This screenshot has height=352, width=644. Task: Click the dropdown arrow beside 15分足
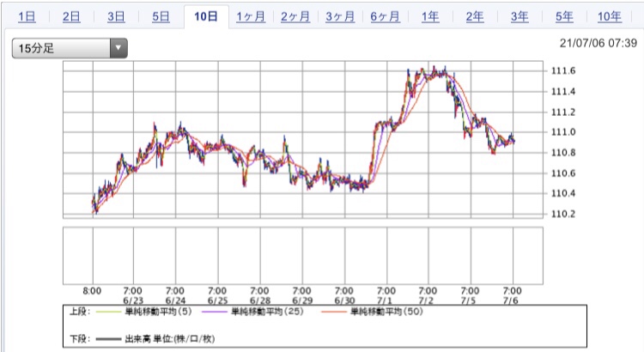pos(118,48)
